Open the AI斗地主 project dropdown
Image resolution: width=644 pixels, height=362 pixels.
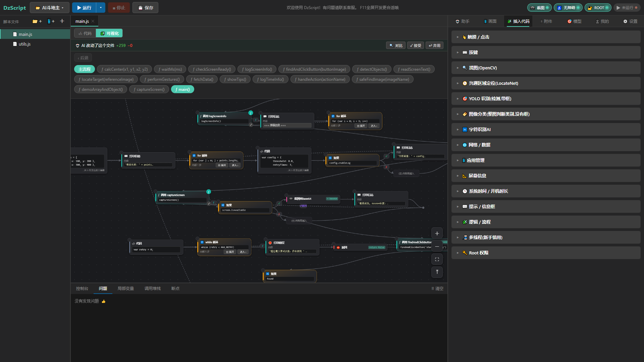(50, 7)
